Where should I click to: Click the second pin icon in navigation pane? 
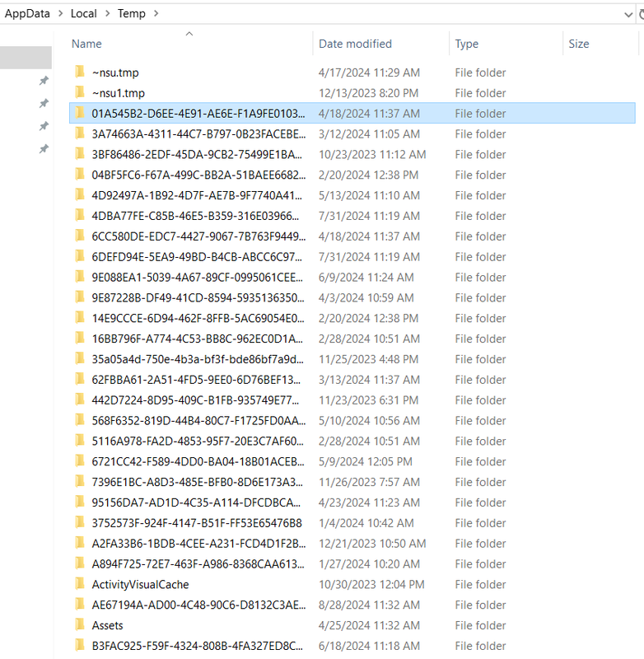coord(44,104)
